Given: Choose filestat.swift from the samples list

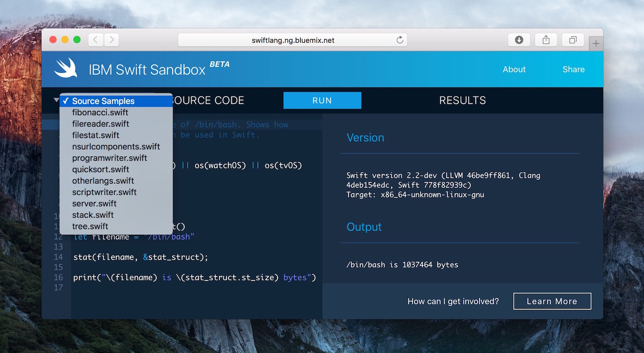Looking at the screenshot, I should tap(116, 135).
